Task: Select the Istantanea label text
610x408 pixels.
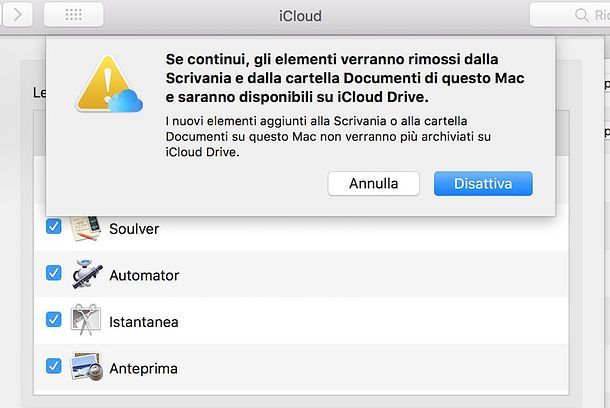Action: [x=144, y=322]
